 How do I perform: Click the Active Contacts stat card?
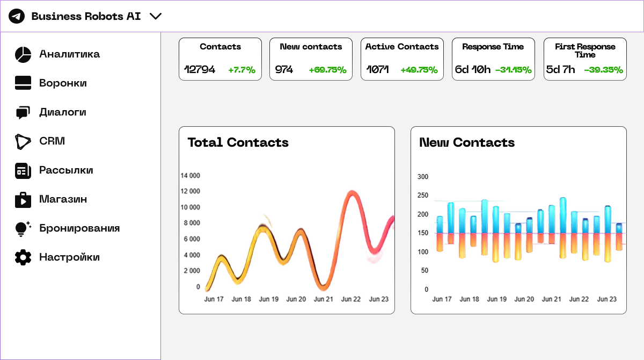(402, 59)
